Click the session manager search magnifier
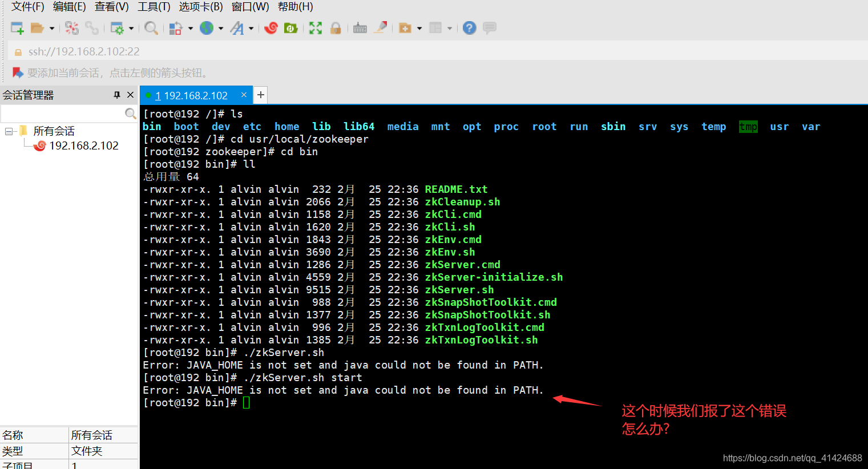The width and height of the screenshot is (868, 469). click(131, 114)
